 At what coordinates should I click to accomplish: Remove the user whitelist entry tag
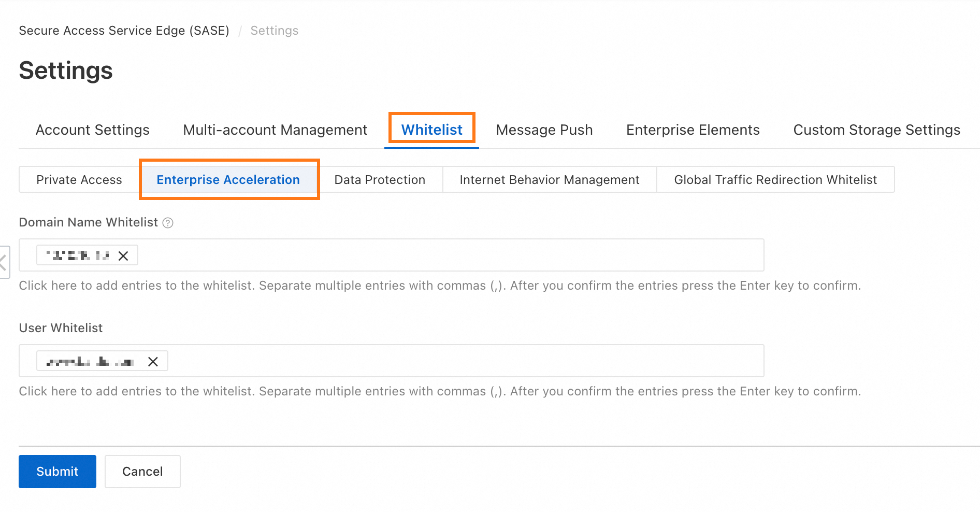click(x=153, y=362)
